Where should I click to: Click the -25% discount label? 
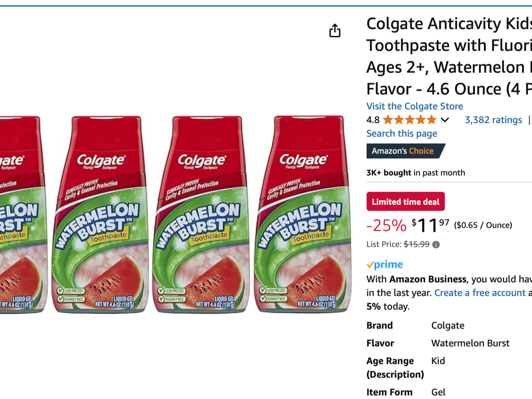click(386, 226)
